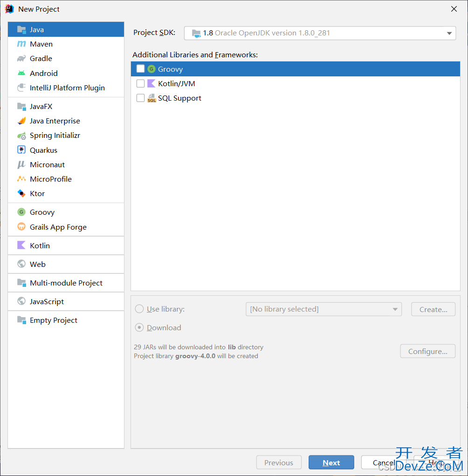Select Gradle project type
This screenshot has height=476, width=468.
(66, 58)
